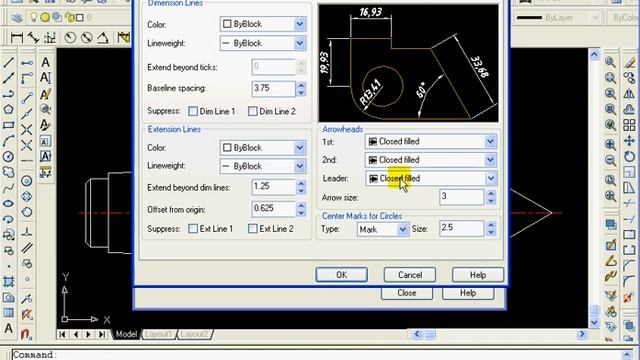This screenshot has height=360, width=640.
Task: Select the Table tool in Draw toolbar
Action: click(8, 313)
